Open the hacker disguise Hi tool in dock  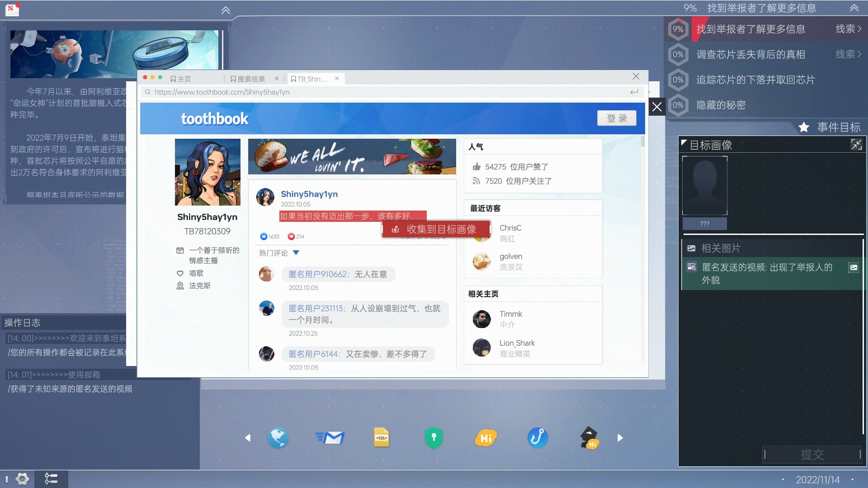[x=588, y=437]
